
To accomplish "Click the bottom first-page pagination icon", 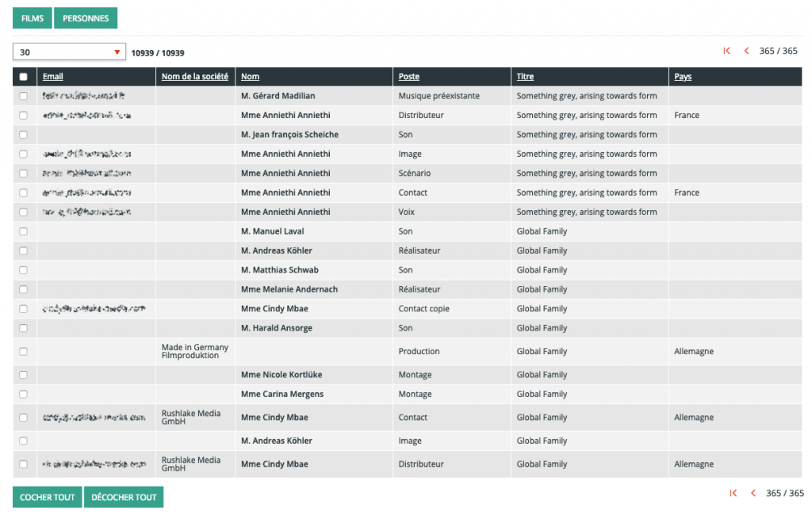I will (733, 493).
